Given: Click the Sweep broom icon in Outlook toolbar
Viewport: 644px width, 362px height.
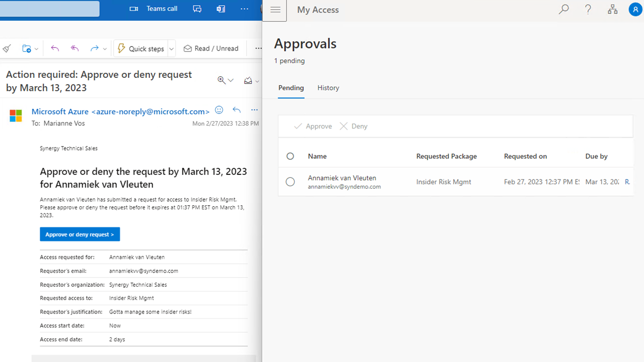Looking at the screenshot, I should pos(7,48).
